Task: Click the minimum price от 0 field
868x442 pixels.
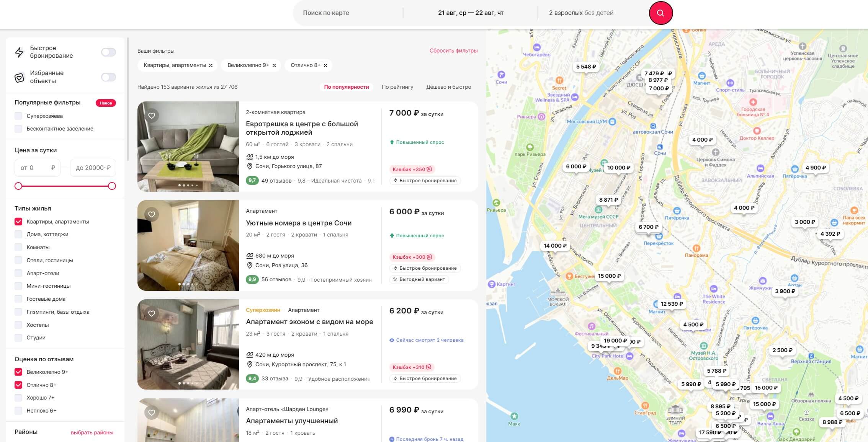Action: click(x=38, y=168)
